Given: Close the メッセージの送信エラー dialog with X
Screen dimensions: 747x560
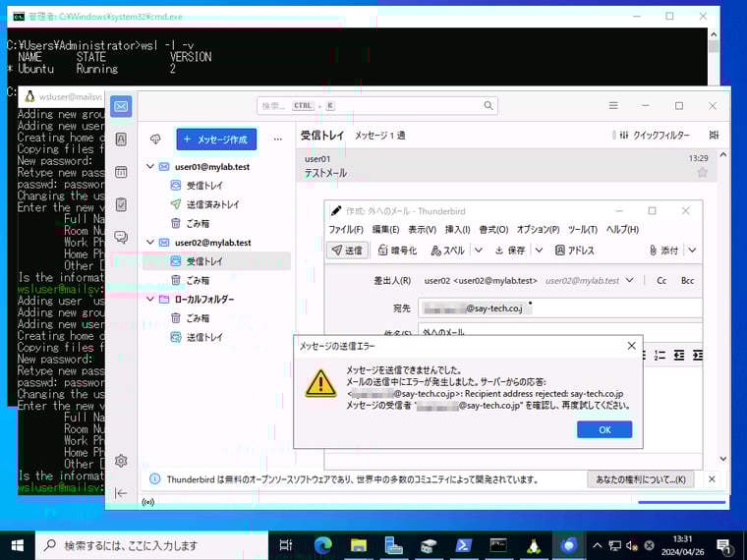Looking at the screenshot, I should [x=632, y=346].
